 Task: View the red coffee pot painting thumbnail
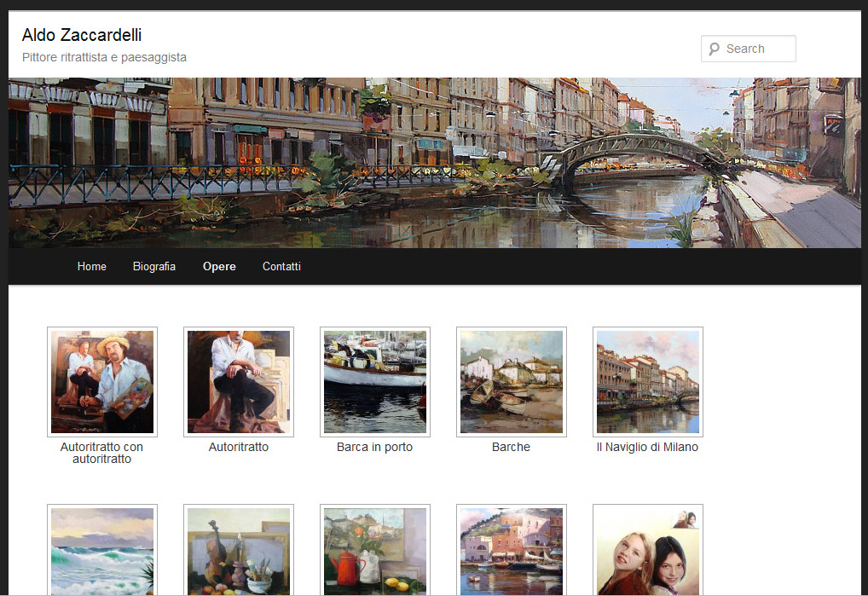click(x=375, y=551)
